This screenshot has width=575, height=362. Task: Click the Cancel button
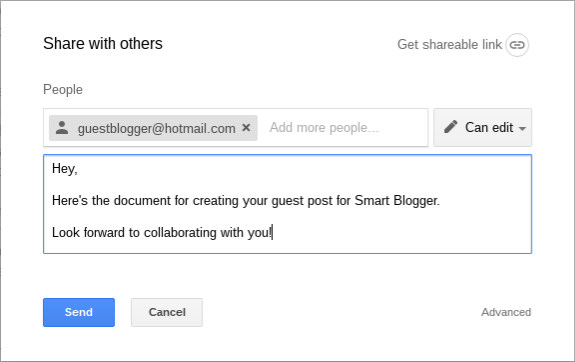(167, 312)
